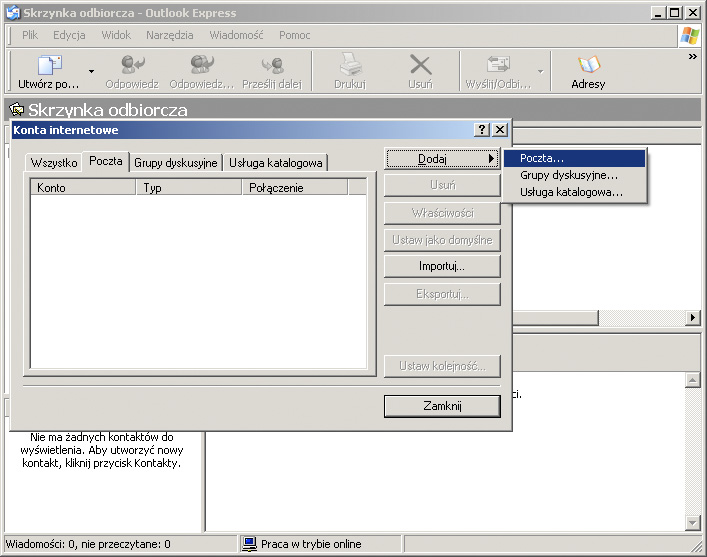
Task: Click the Odpowiedz reply toolbar icon
Action: (x=133, y=64)
